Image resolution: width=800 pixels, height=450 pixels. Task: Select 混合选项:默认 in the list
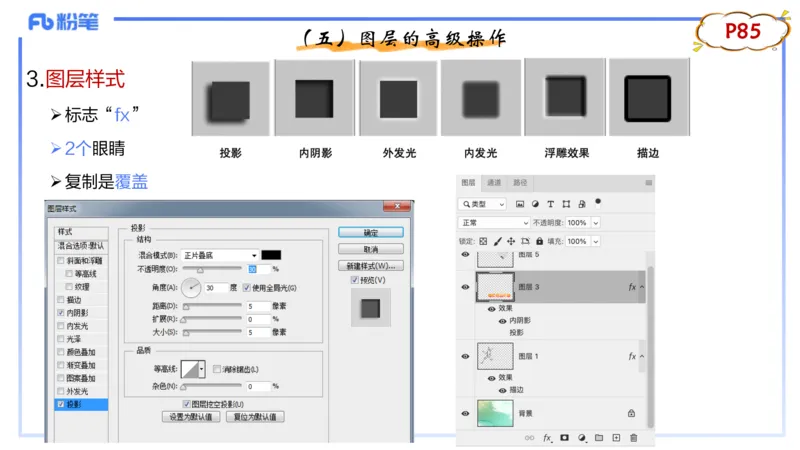pos(81,246)
